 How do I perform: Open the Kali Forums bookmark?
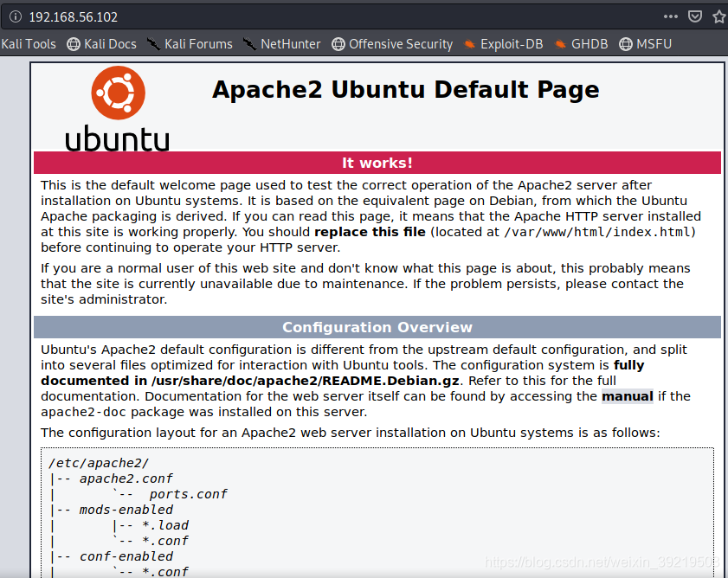(x=190, y=44)
